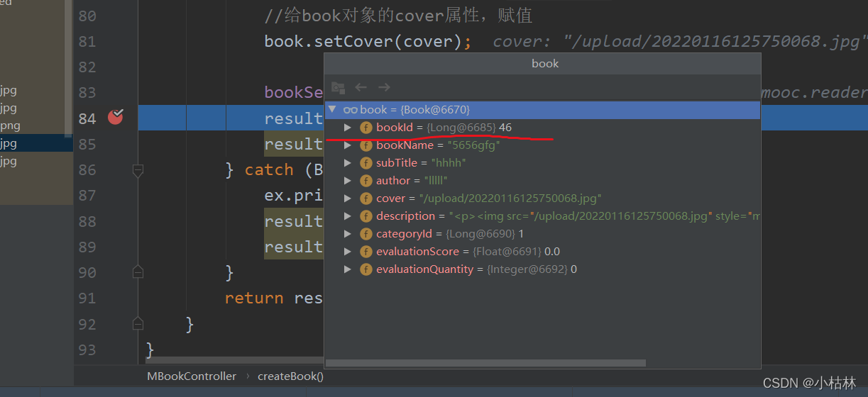Click the field icon beside author
Screen dimensions: 868x397
pyautogui.click(x=366, y=181)
